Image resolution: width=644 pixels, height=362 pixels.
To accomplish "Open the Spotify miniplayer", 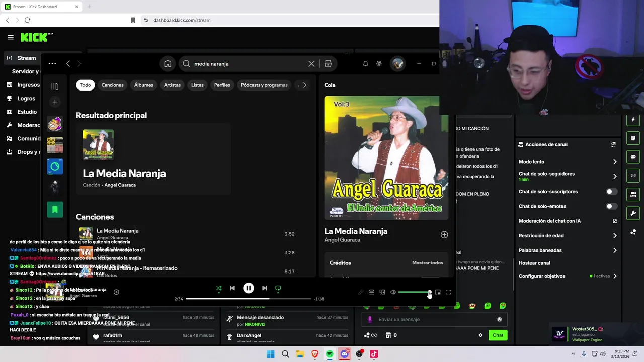I will point(438,292).
